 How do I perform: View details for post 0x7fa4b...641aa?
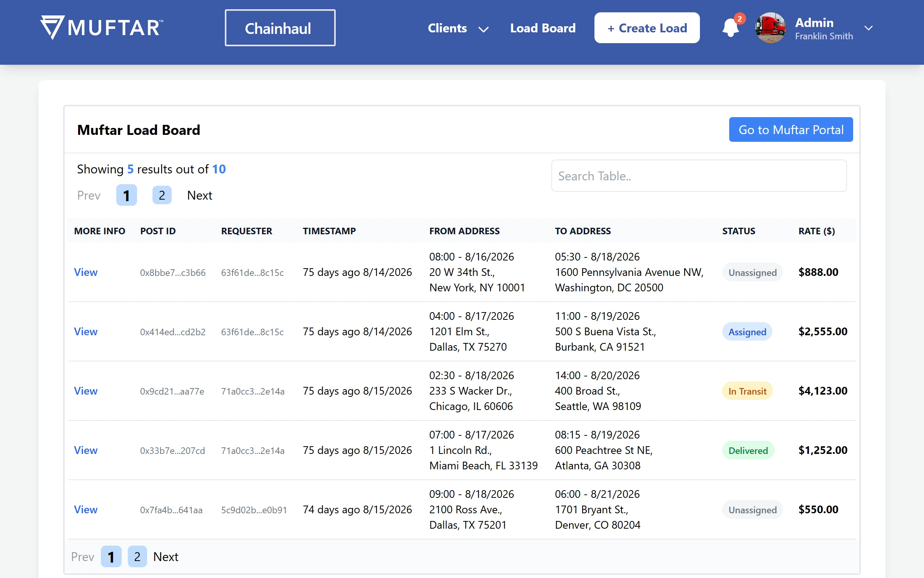(x=85, y=509)
